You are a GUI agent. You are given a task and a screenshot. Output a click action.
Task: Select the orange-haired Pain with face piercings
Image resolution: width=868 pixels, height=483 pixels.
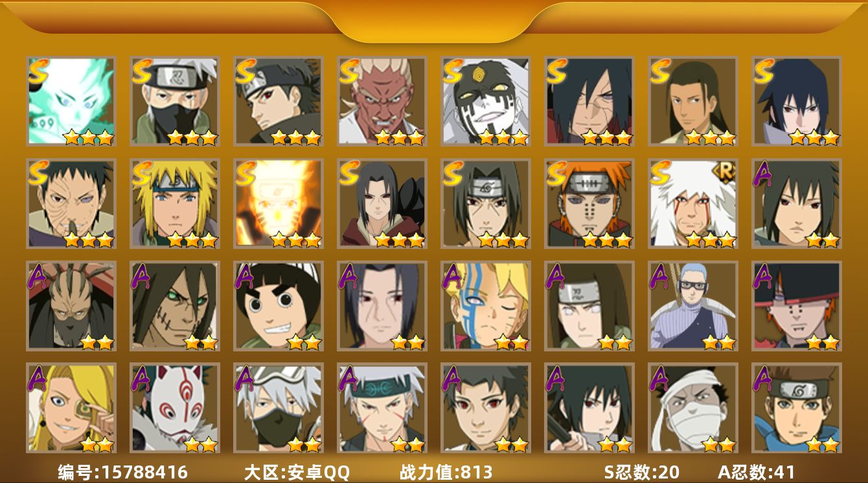(x=589, y=204)
